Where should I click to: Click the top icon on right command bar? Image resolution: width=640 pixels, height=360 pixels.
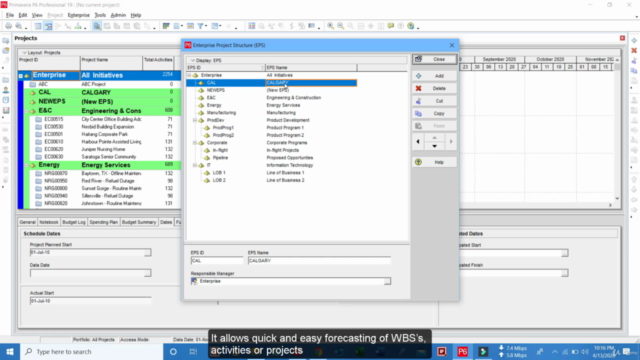(634, 40)
